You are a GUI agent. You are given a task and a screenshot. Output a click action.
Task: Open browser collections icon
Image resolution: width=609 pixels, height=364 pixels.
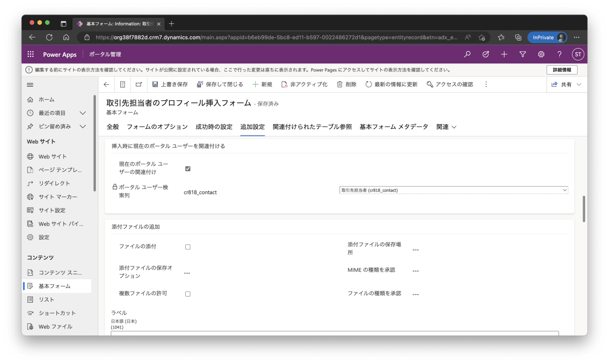click(x=518, y=37)
